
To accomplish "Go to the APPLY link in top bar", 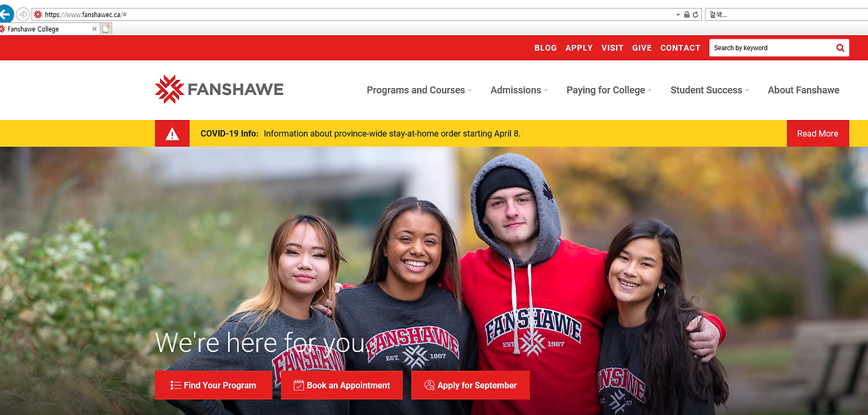I will [x=579, y=48].
